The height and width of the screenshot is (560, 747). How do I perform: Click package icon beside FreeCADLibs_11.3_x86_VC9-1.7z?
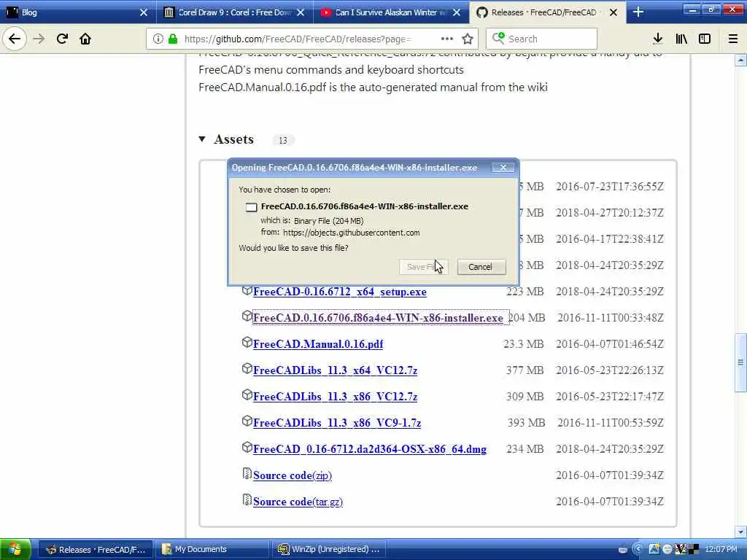pyautogui.click(x=247, y=421)
